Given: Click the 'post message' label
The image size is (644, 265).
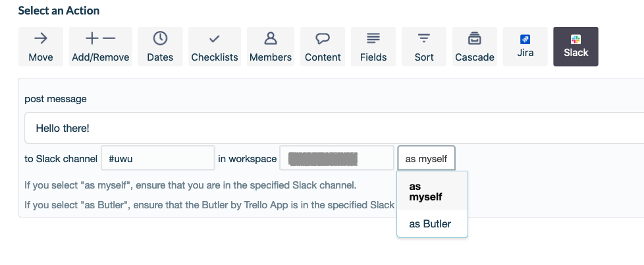Looking at the screenshot, I should [x=55, y=99].
